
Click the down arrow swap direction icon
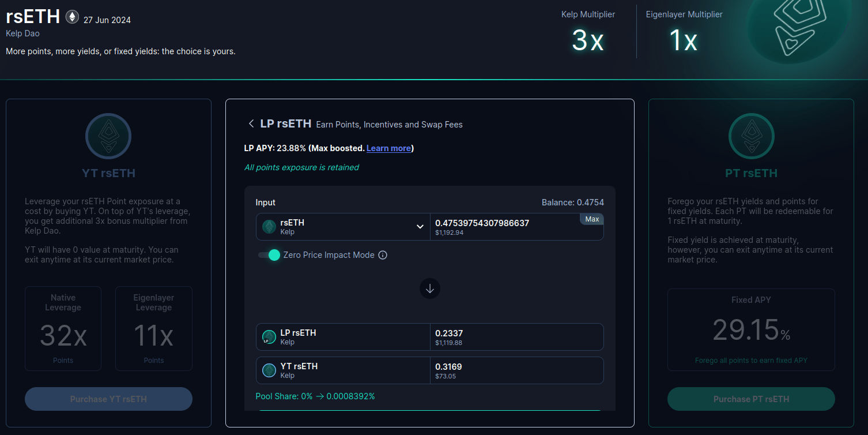pos(430,288)
